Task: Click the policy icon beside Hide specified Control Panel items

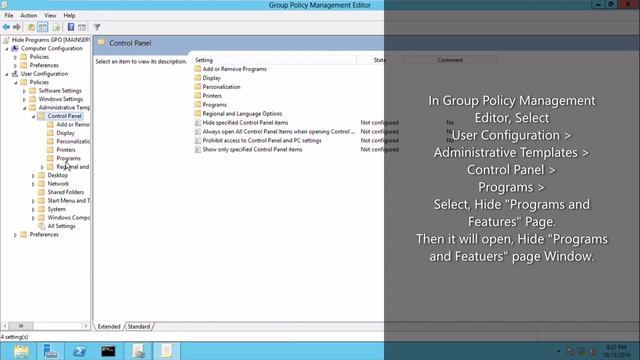Action: tap(198, 122)
